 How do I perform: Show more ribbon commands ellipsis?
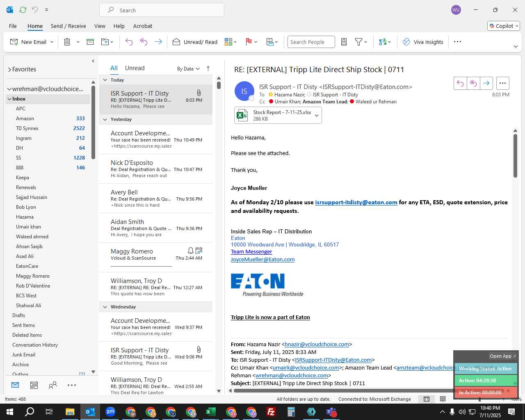tap(458, 42)
